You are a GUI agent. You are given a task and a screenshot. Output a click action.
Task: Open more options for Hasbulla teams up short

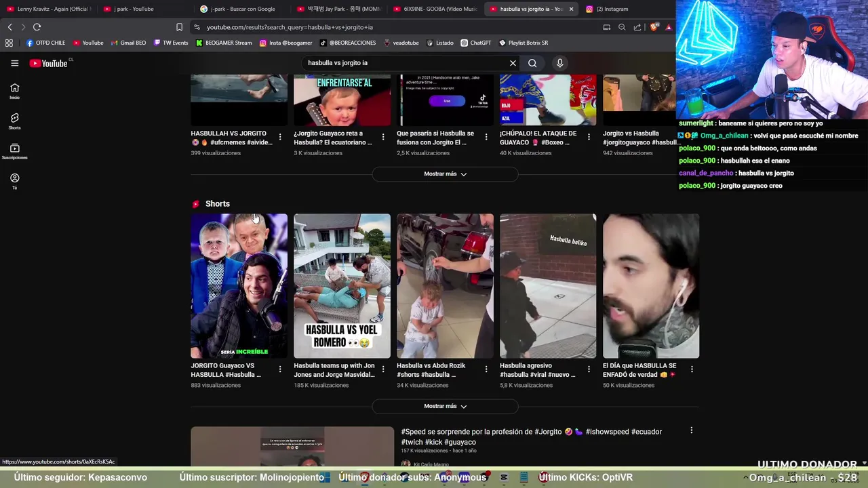point(383,369)
